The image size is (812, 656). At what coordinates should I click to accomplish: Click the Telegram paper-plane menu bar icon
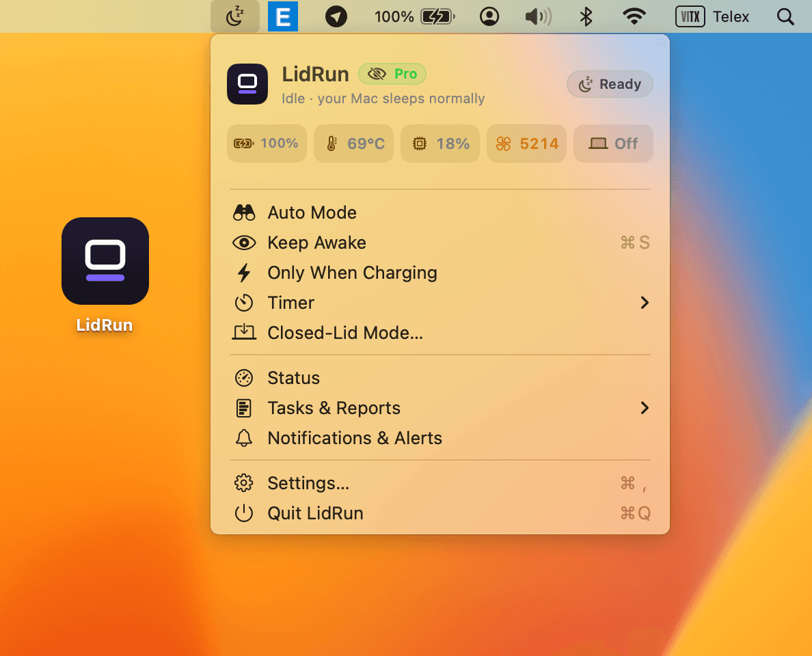[336, 16]
